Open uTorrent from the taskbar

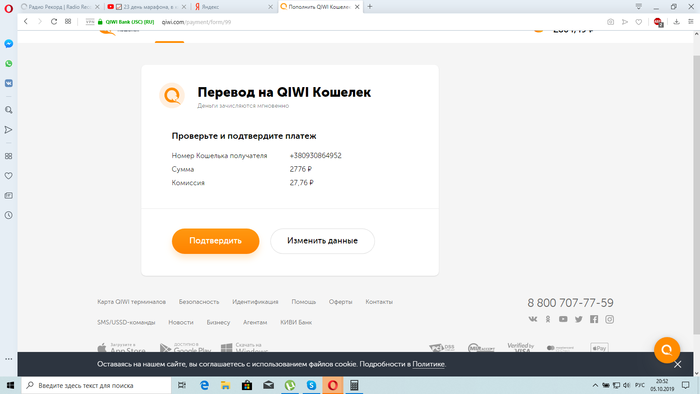coord(290,386)
